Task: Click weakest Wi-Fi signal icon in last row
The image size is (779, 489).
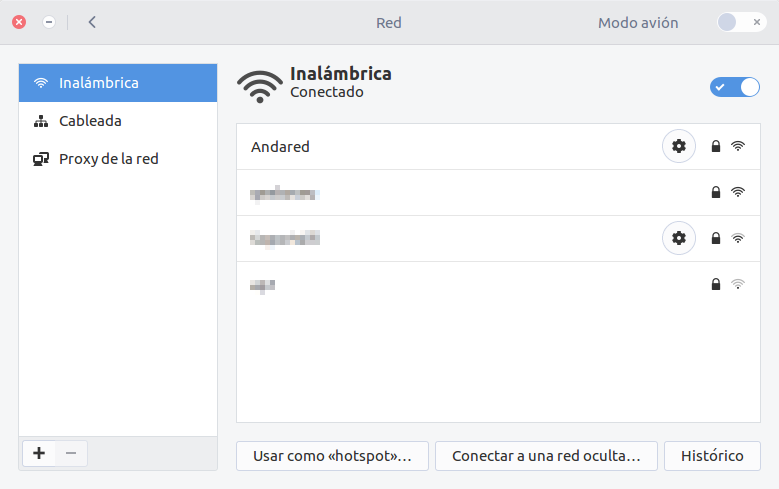Action: (x=738, y=284)
